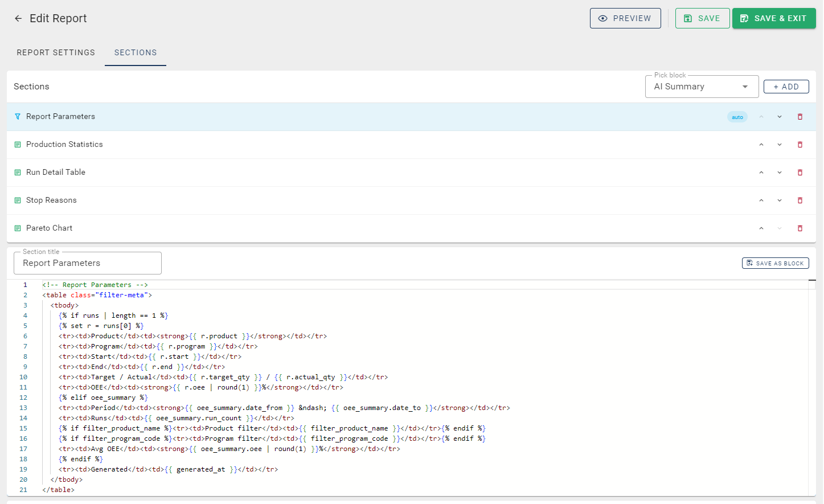Switch to the Report Settings tab

click(x=56, y=52)
